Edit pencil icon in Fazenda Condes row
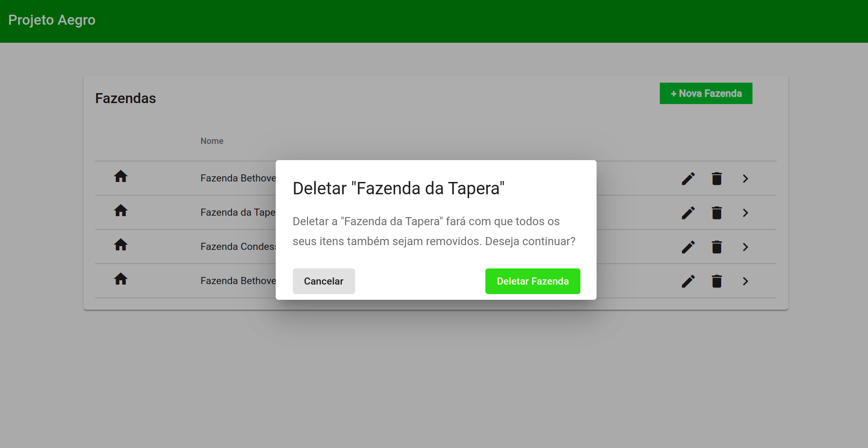The width and height of the screenshot is (868, 448). 688,247
